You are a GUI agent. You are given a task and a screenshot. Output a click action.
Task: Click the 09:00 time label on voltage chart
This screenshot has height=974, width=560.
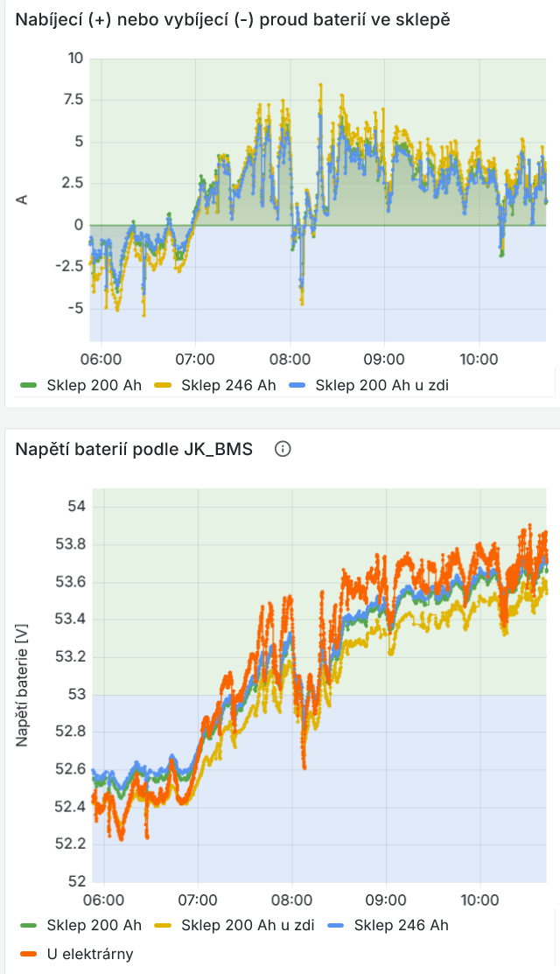(x=386, y=900)
